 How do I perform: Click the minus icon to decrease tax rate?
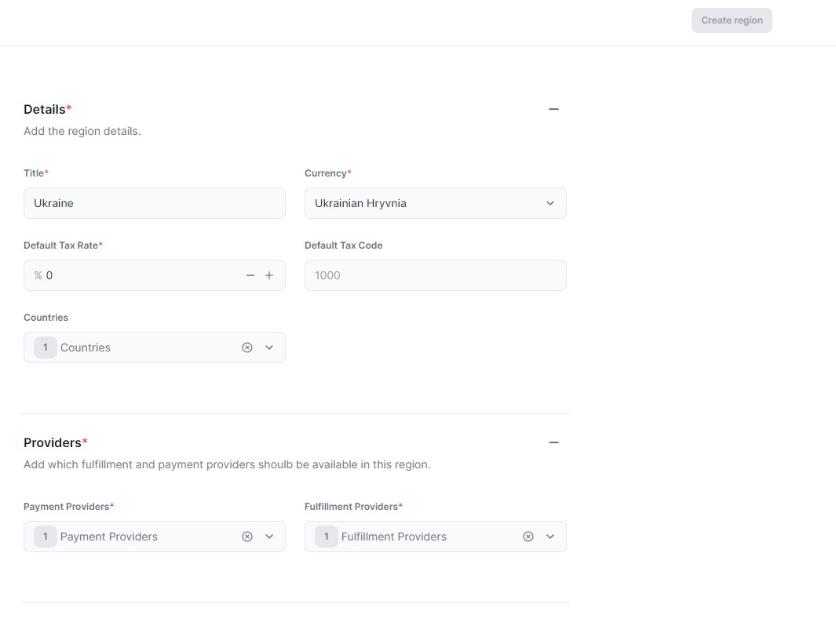coord(250,275)
